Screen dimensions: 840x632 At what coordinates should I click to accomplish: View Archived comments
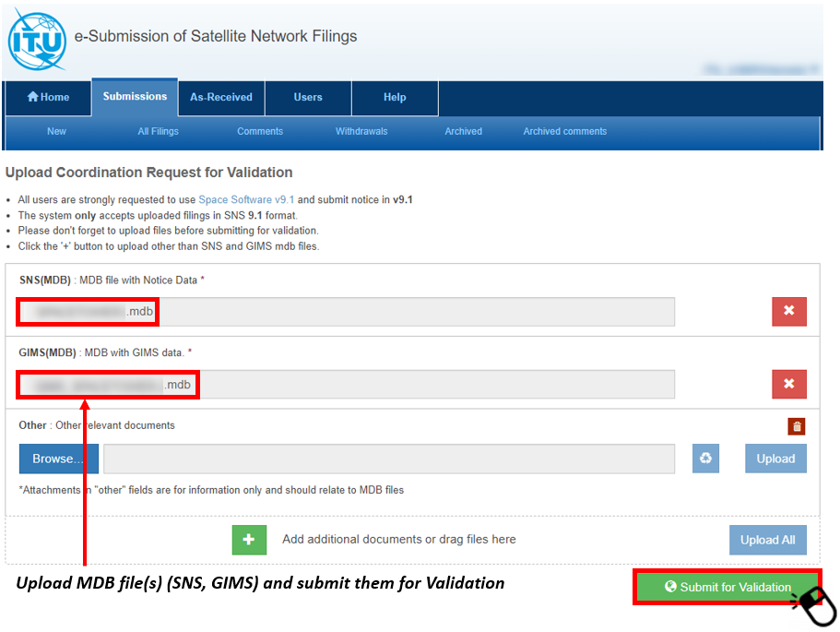(564, 131)
